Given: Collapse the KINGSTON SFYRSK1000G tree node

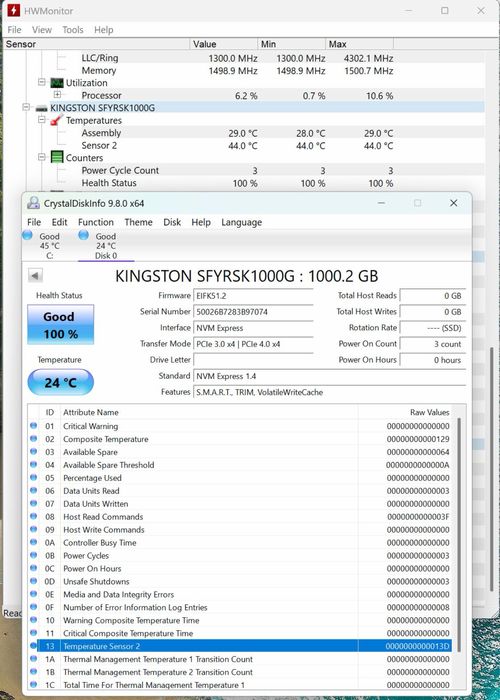Looking at the screenshot, I should (26, 108).
